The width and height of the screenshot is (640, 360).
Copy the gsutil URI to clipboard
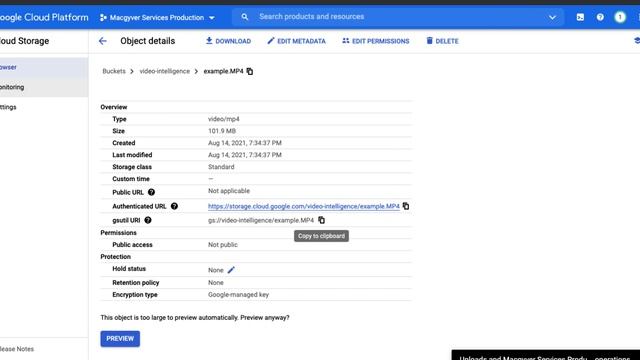pos(322,220)
